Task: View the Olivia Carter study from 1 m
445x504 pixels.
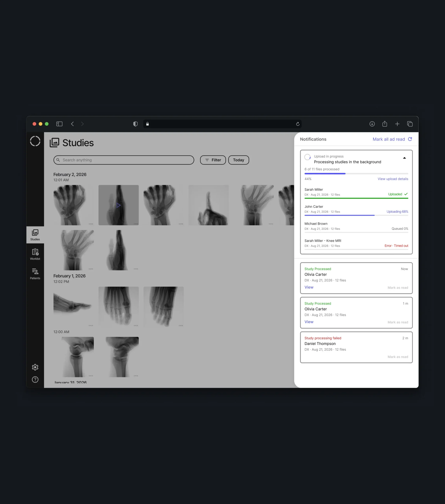Action: tap(309, 322)
